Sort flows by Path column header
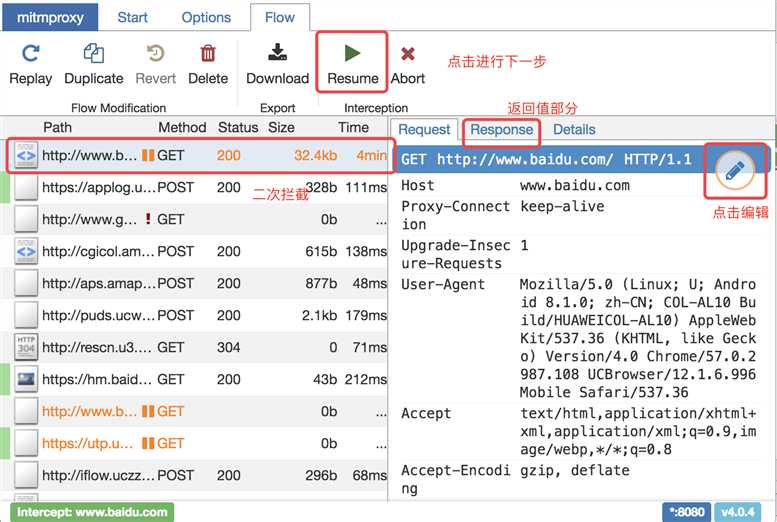Viewport: 777px width, 522px height. click(x=57, y=127)
